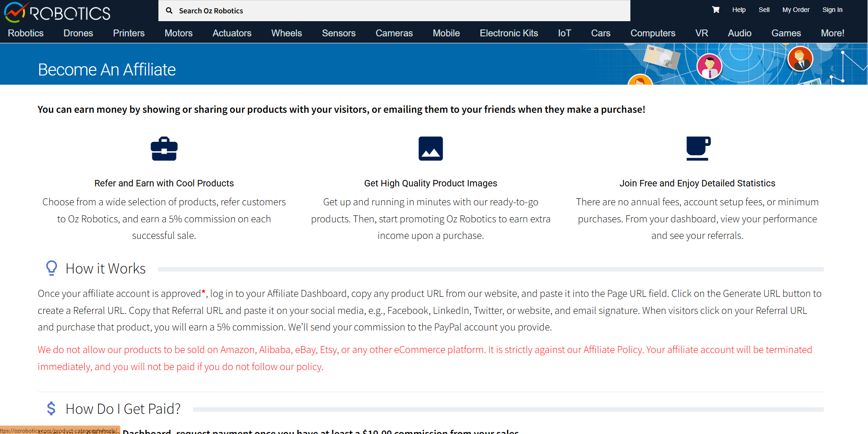868x434 pixels.
Task: Click the Sell link in header
Action: (764, 10)
